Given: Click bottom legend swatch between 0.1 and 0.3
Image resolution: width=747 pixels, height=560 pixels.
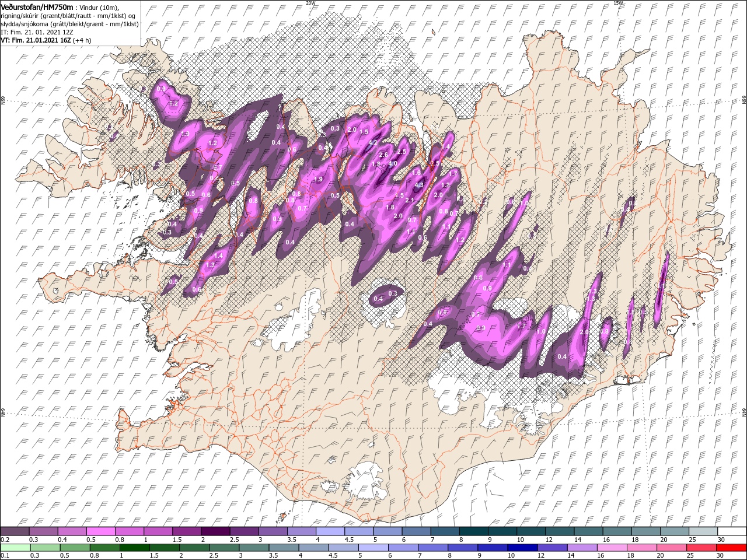Looking at the screenshot, I should click(15, 547).
